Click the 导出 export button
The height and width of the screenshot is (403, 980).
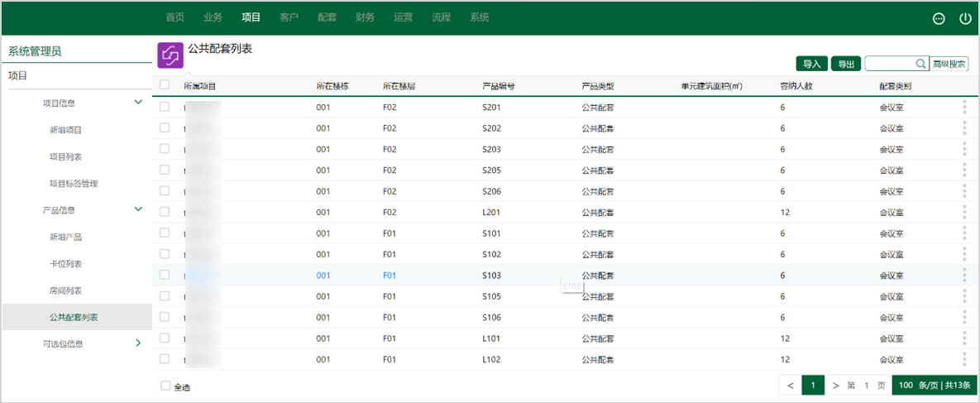(846, 64)
